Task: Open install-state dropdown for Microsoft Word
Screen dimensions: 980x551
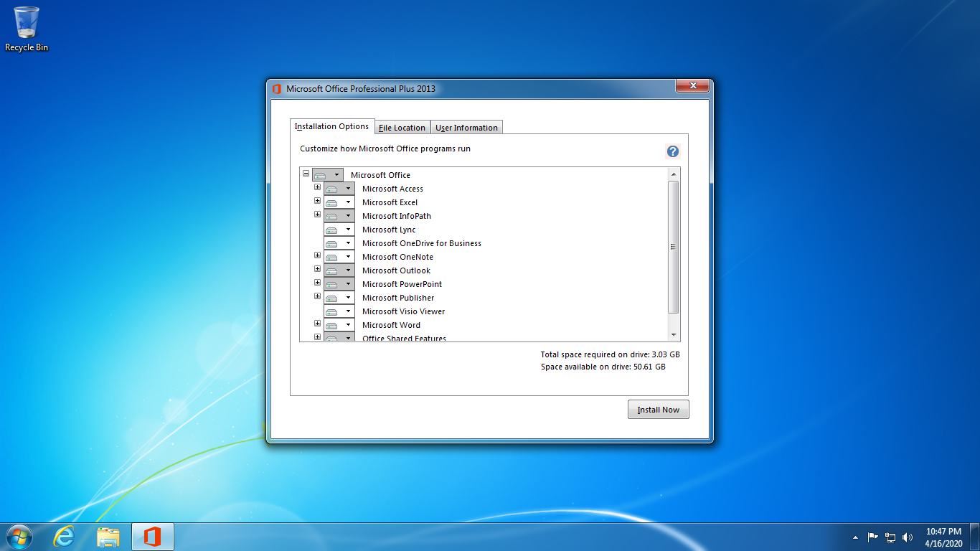Action: click(339, 325)
